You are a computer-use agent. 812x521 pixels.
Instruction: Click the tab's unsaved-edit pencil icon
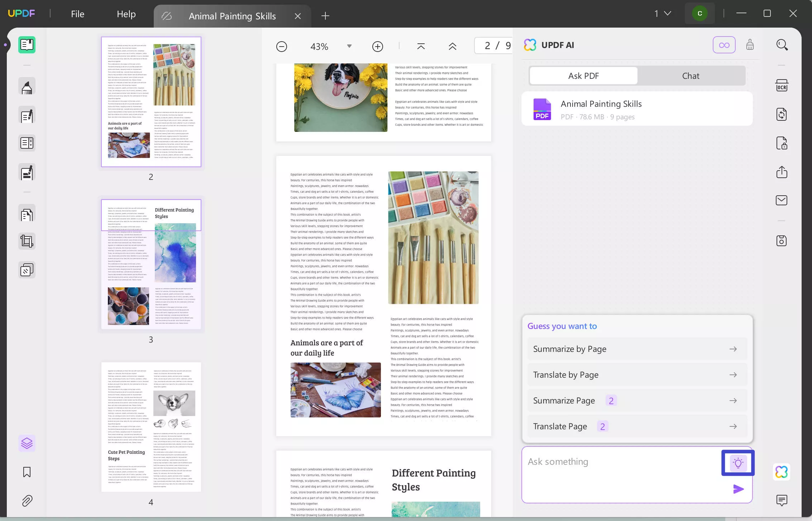coord(167,16)
